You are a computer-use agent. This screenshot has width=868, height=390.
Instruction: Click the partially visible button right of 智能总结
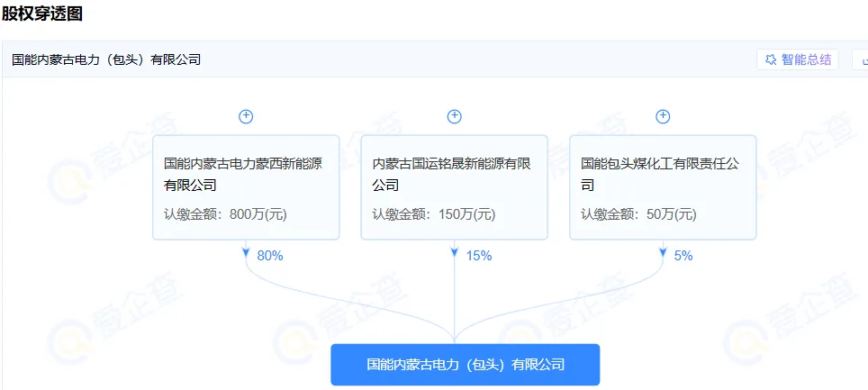click(860, 59)
